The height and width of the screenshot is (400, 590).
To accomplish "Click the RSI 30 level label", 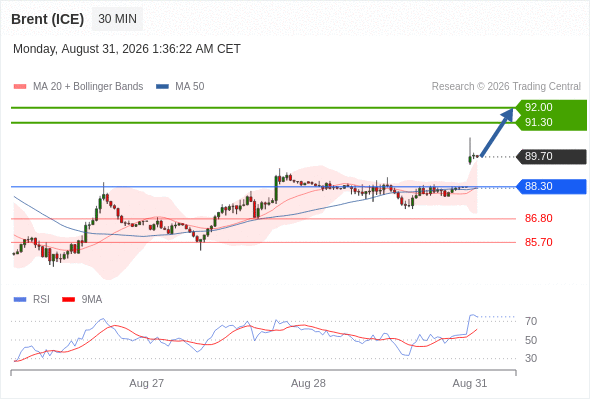I will [531, 358].
